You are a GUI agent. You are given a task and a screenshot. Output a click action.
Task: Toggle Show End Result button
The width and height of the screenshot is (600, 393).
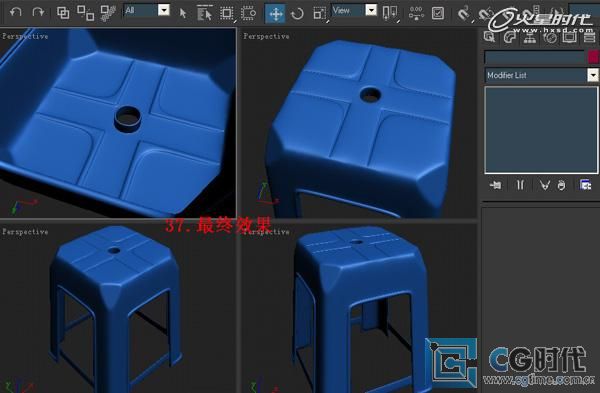pos(520,186)
